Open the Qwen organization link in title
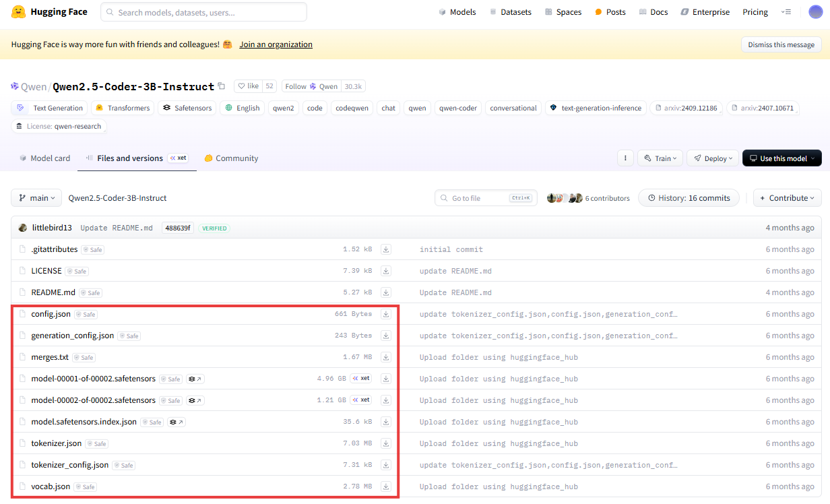This screenshot has height=504, width=830. [34, 86]
